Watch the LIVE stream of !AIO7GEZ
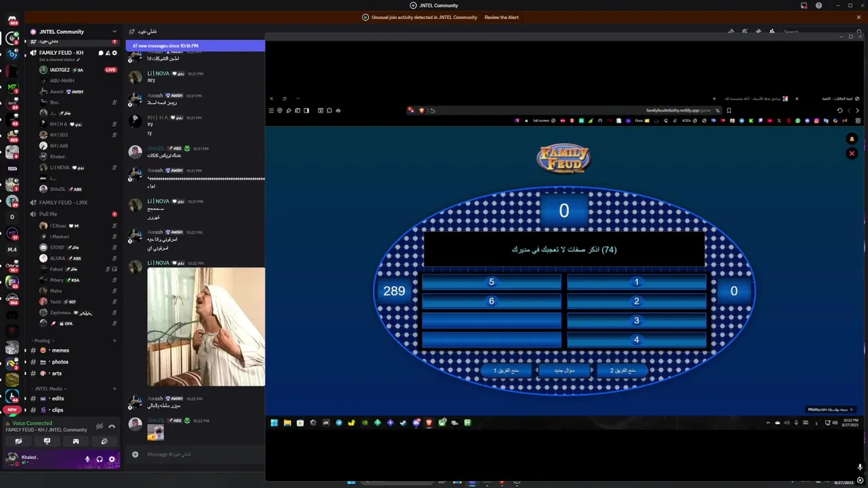 [111, 70]
